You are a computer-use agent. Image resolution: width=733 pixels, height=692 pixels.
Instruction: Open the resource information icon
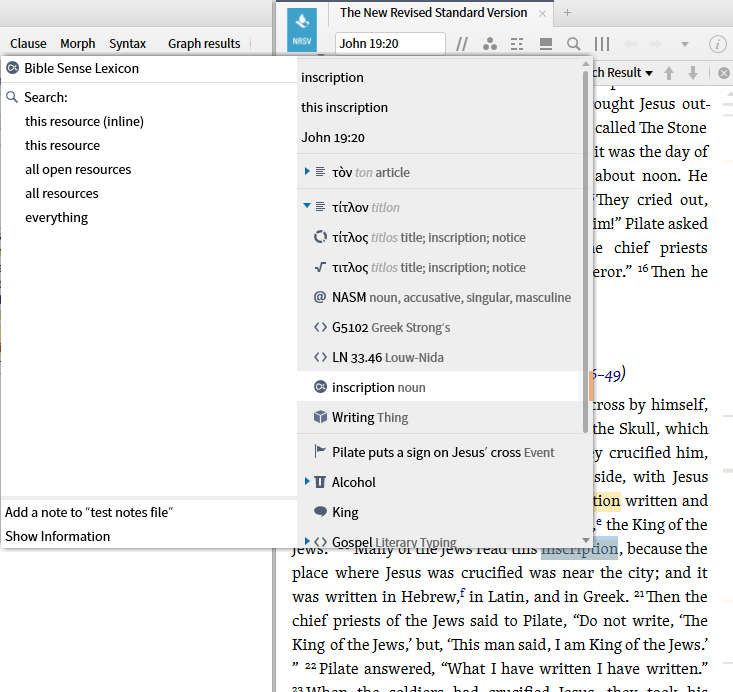pyautogui.click(x=718, y=44)
